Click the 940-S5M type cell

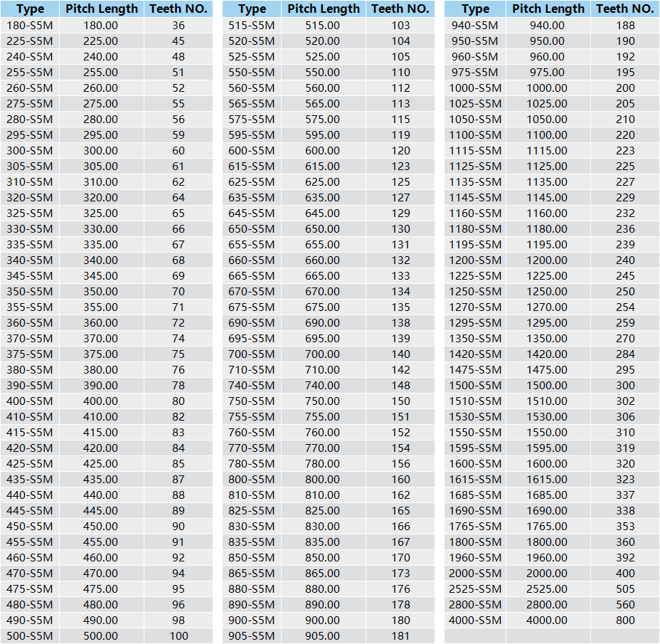point(475,26)
